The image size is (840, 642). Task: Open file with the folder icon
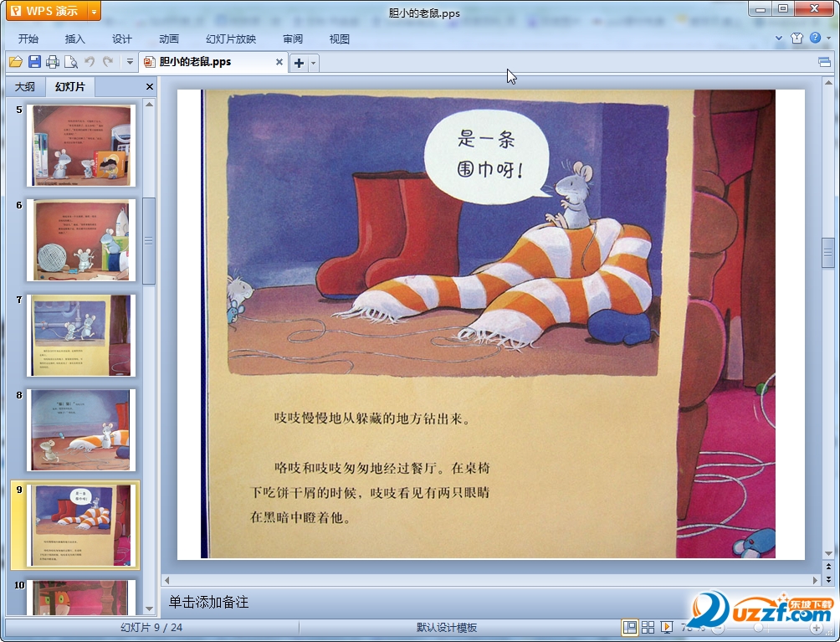(16, 62)
